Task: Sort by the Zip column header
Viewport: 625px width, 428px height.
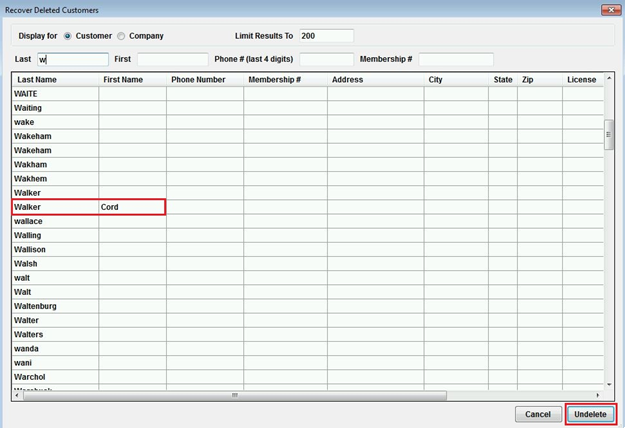Action: tap(540, 80)
